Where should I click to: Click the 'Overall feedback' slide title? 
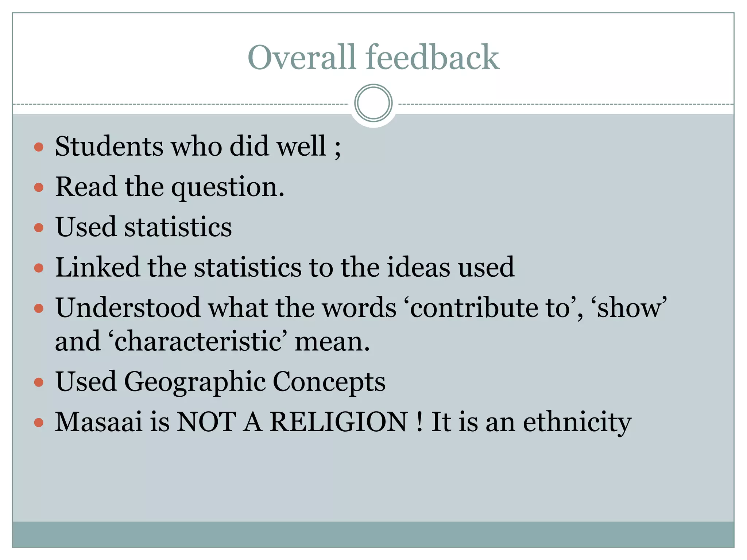point(373,57)
